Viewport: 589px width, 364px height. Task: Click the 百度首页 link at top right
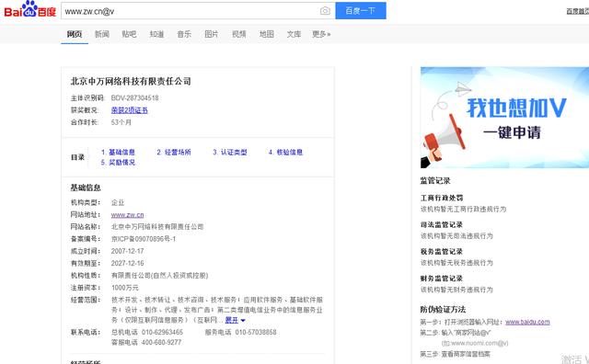(x=578, y=11)
